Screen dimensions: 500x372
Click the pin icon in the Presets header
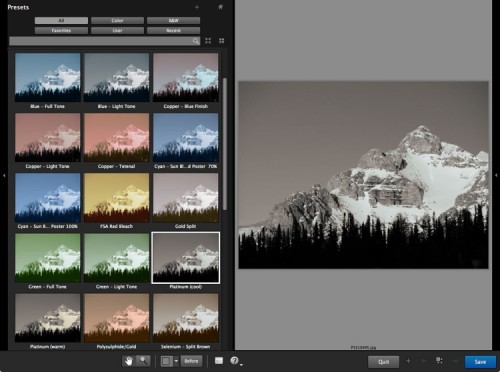coord(220,7)
